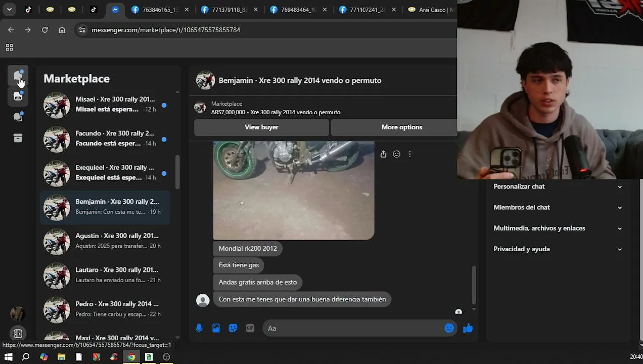The height and width of the screenshot is (364, 643).
Task: Open the apps grid in bookmarks bar
Action: tap(9, 48)
